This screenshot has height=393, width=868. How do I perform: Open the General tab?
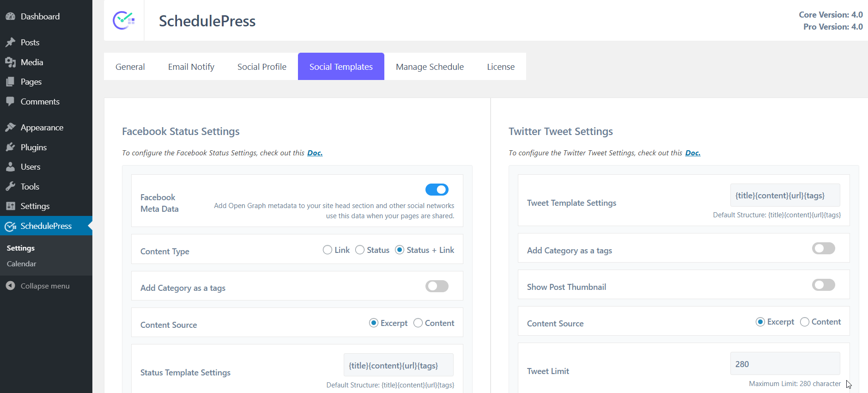coord(130,67)
